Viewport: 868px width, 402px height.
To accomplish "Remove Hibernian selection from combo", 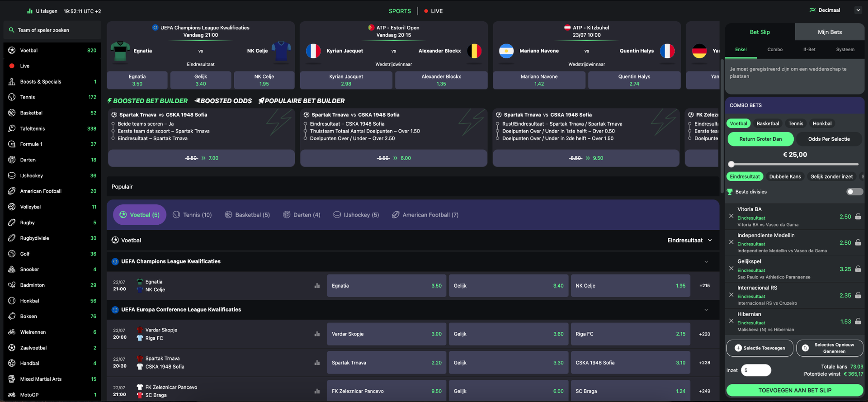I will [731, 321].
